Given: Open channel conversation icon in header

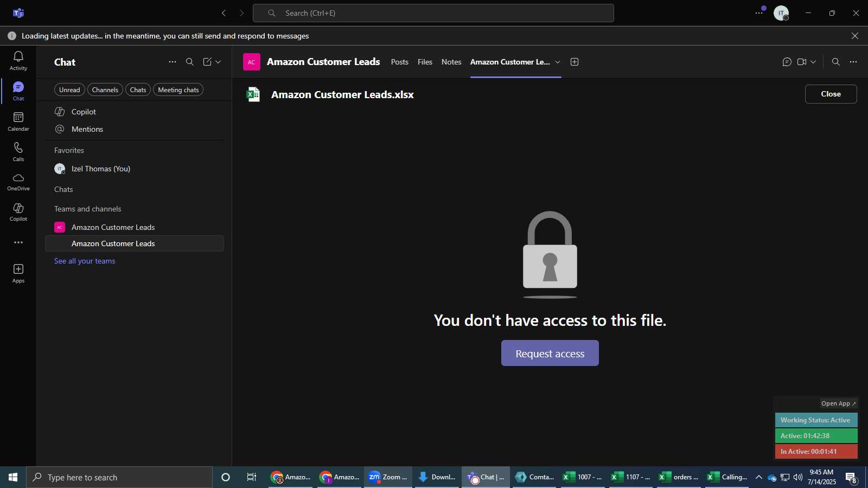Looking at the screenshot, I should coord(787,62).
